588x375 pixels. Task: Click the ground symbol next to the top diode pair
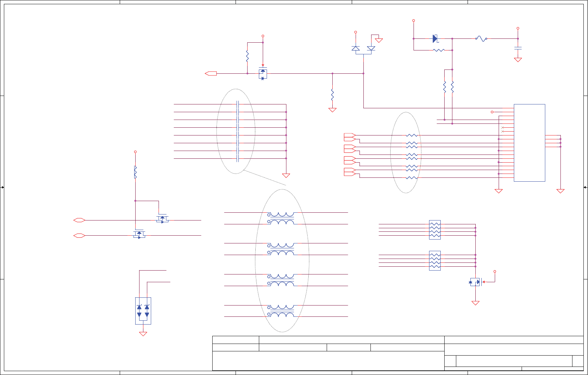[379, 41]
